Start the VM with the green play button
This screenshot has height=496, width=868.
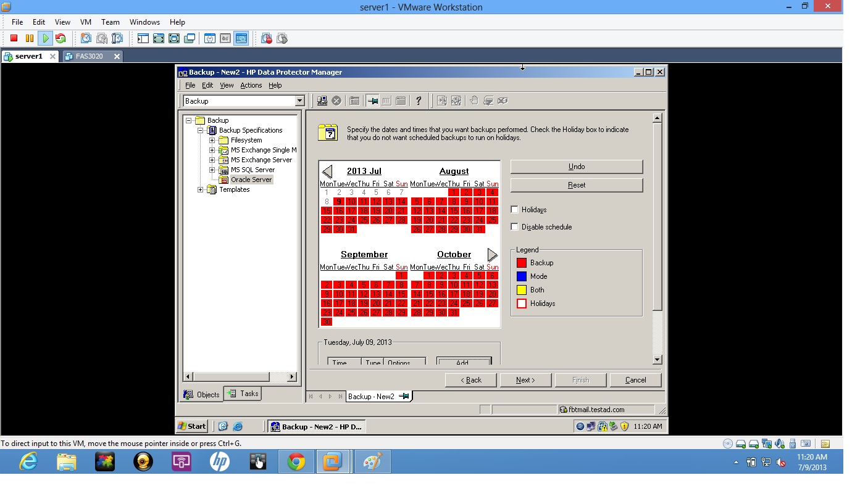point(45,38)
